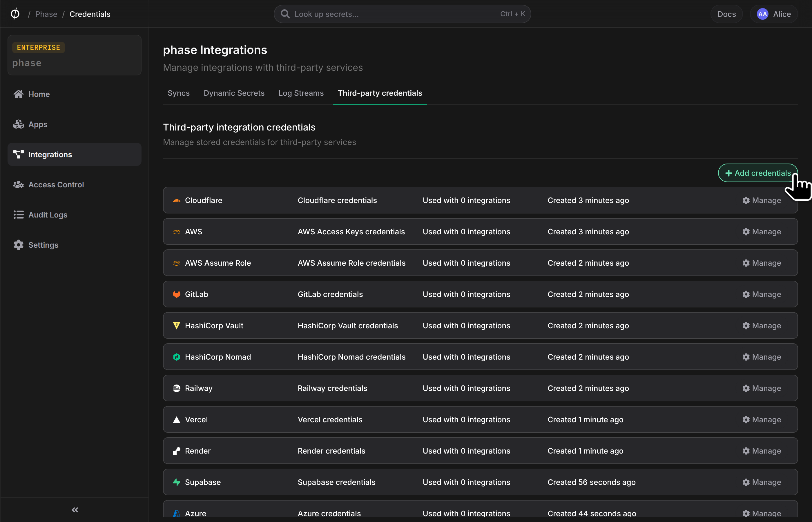
Task: Click 'Created 56 seconds ago' text
Action: pos(591,482)
